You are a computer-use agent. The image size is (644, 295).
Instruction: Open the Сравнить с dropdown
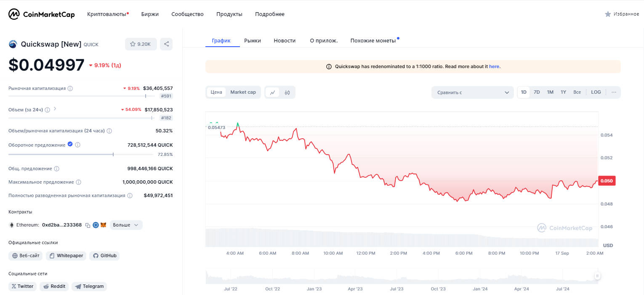point(473,92)
